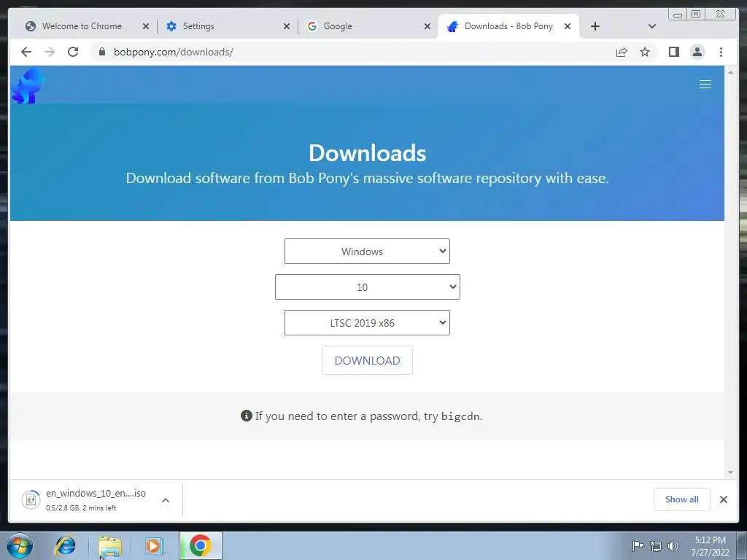Click the info icon beside password hint
The image size is (747, 560).
coord(247,416)
